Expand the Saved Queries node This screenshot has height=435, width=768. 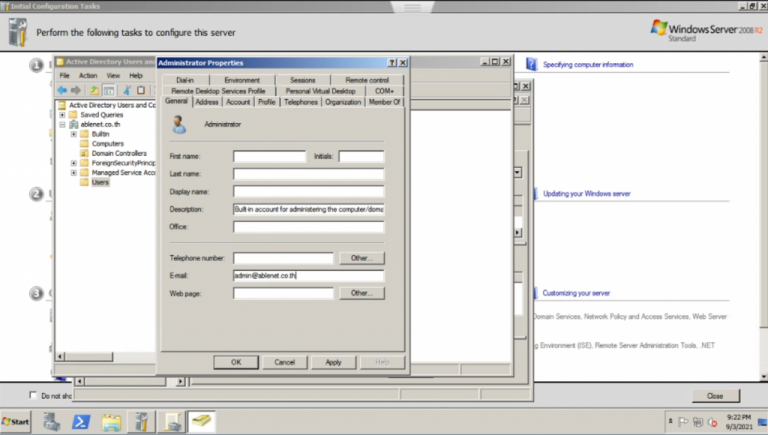click(62, 115)
